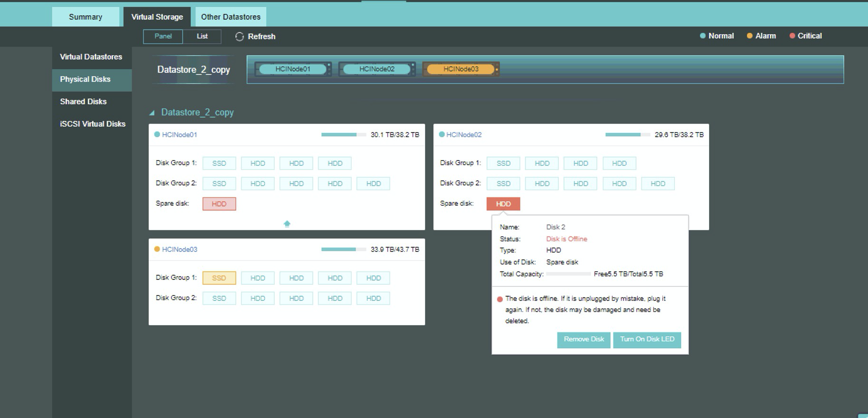The image size is (868, 418).
Task: Click the Remove Disk button
Action: 584,340
